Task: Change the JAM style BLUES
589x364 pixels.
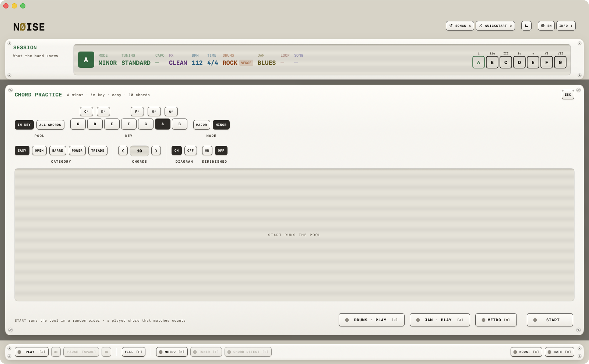Action: pos(267,63)
